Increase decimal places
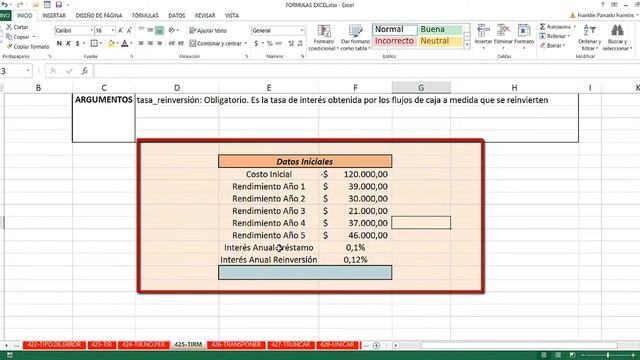Screen dimensions: 640x360 291,43
